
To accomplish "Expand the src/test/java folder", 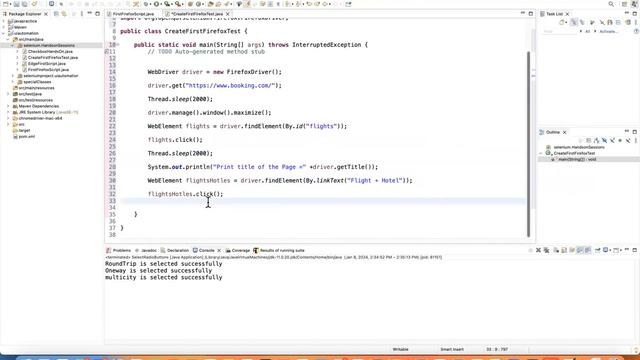I will (x=8, y=94).
